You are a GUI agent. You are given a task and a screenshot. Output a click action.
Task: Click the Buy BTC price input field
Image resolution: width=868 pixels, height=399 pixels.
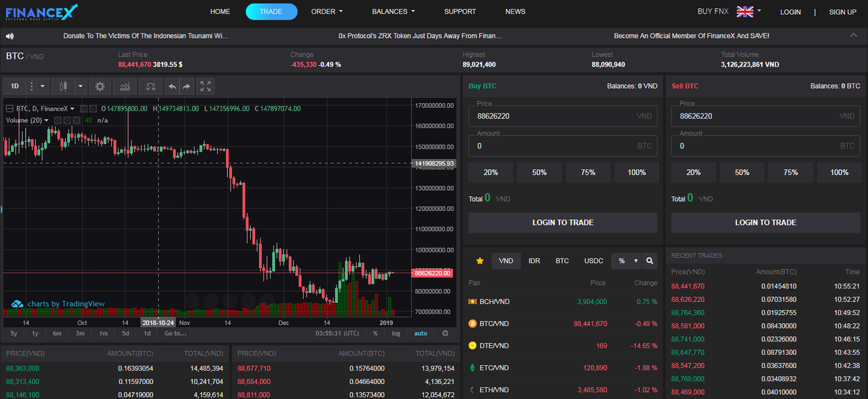(x=563, y=116)
